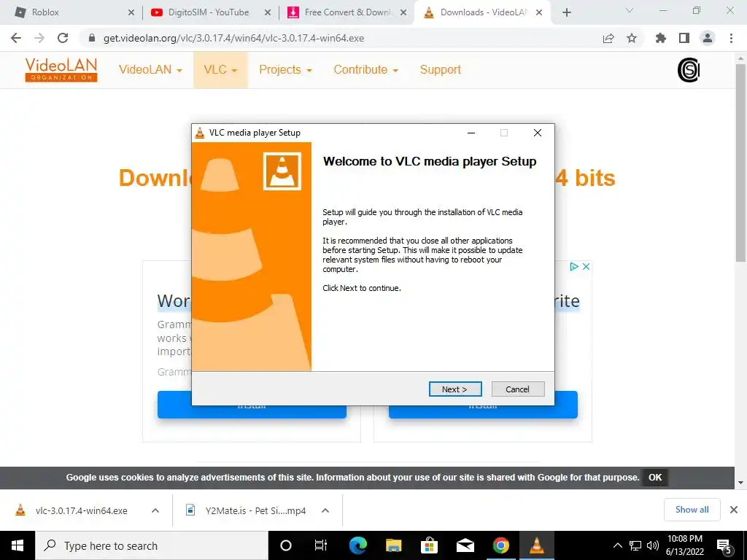Close the downloads bar
The width and height of the screenshot is (747, 560).
734,510
